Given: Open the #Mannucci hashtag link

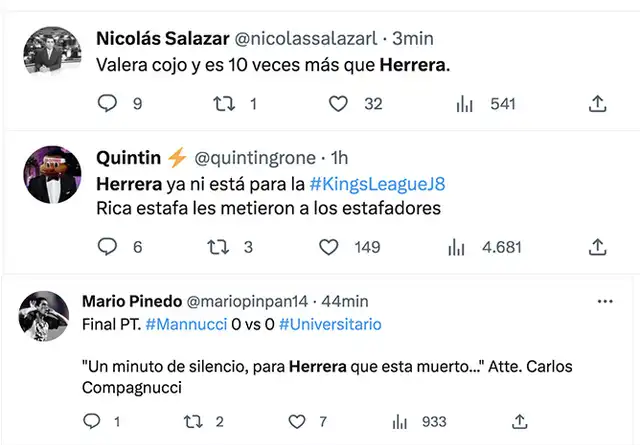Looking at the screenshot, I should (x=182, y=325).
